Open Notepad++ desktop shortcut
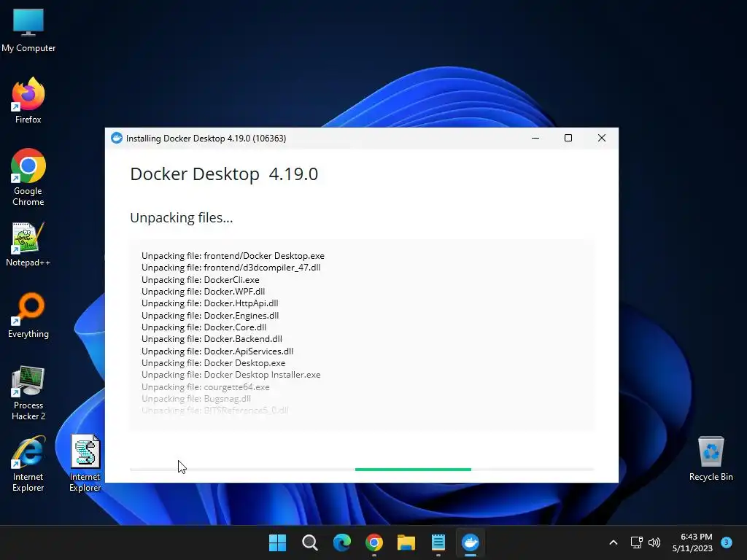This screenshot has height=560, width=747. click(28, 244)
